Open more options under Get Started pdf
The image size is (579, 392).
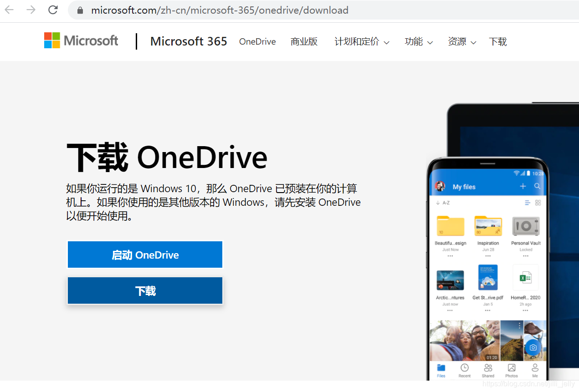(x=488, y=311)
